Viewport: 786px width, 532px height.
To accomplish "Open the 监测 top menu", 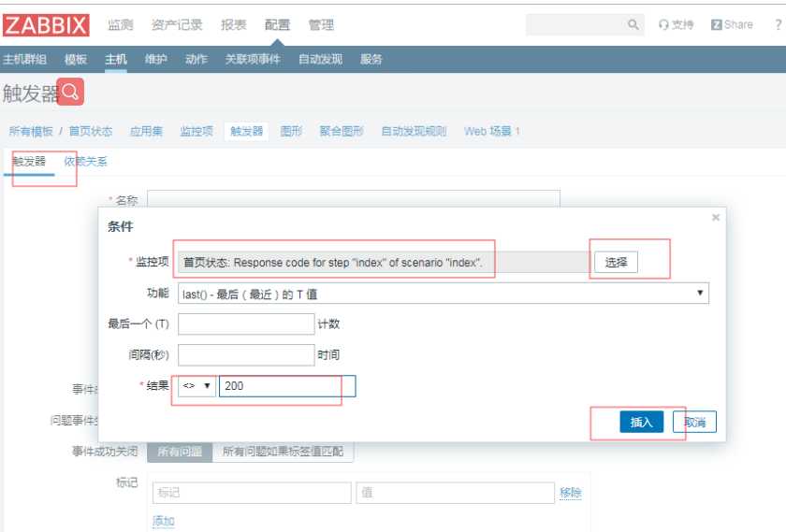I will pos(120,25).
